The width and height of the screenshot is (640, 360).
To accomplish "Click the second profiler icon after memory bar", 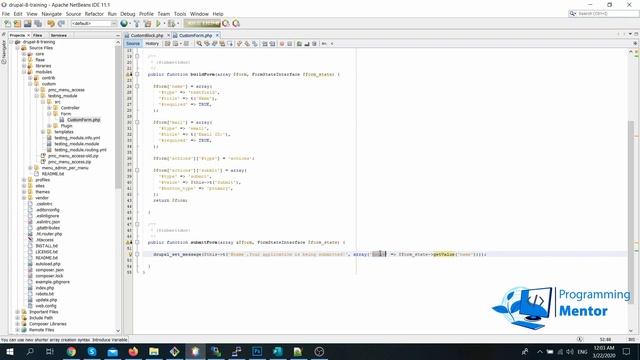I will (236, 24).
